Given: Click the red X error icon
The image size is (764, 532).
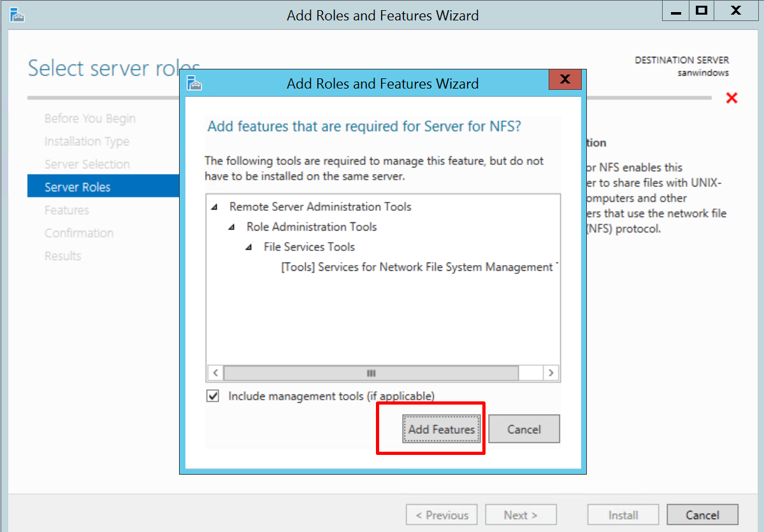Looking at the screenshot, I should (x=732, y=98).
